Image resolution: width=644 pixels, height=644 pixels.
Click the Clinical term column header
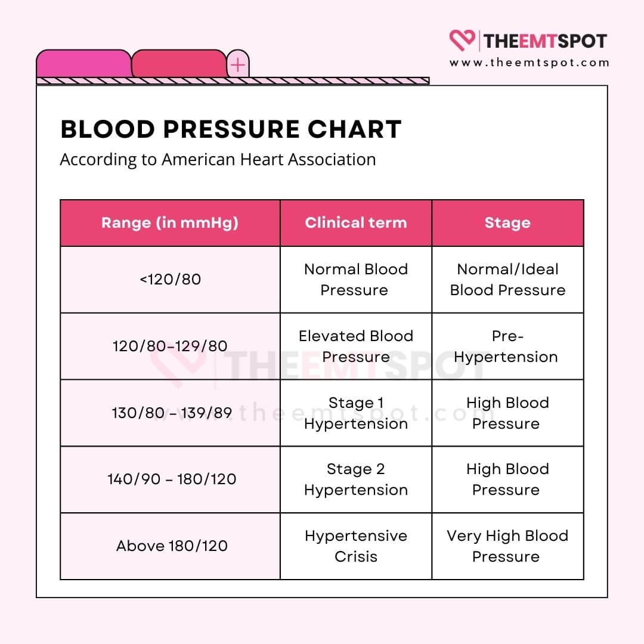click(356, 223)
